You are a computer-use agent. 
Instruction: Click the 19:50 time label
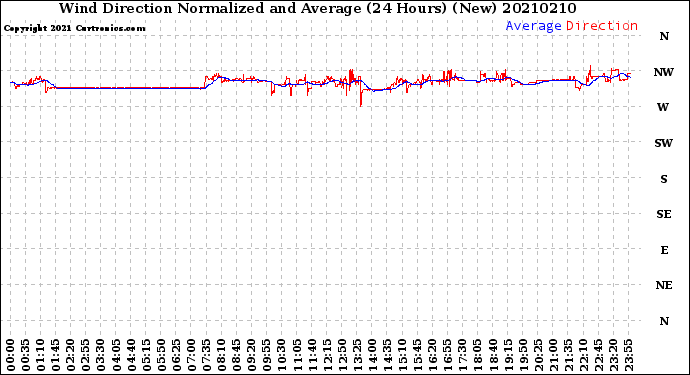(x=523, y=355)
